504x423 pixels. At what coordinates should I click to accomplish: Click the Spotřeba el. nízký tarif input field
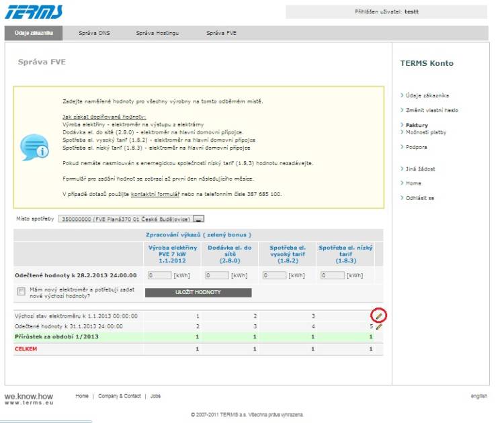332,275
